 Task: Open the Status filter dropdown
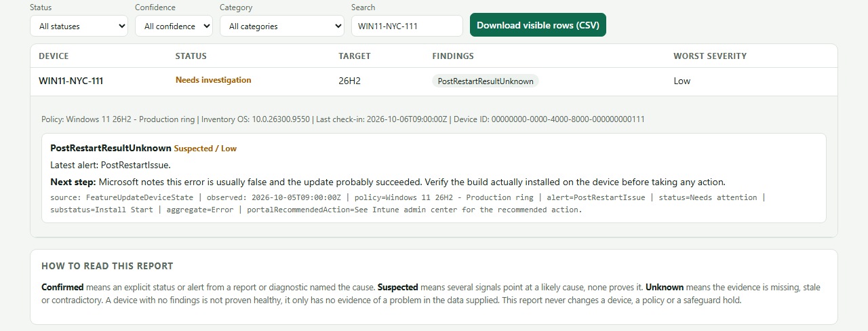(79, 26)
